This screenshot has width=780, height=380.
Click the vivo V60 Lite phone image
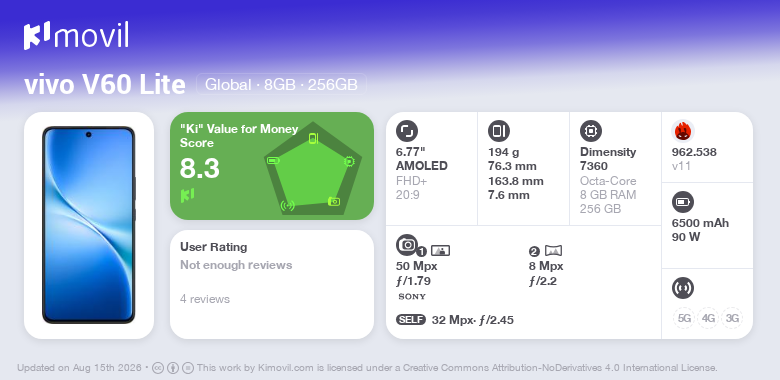pos(89,225)
